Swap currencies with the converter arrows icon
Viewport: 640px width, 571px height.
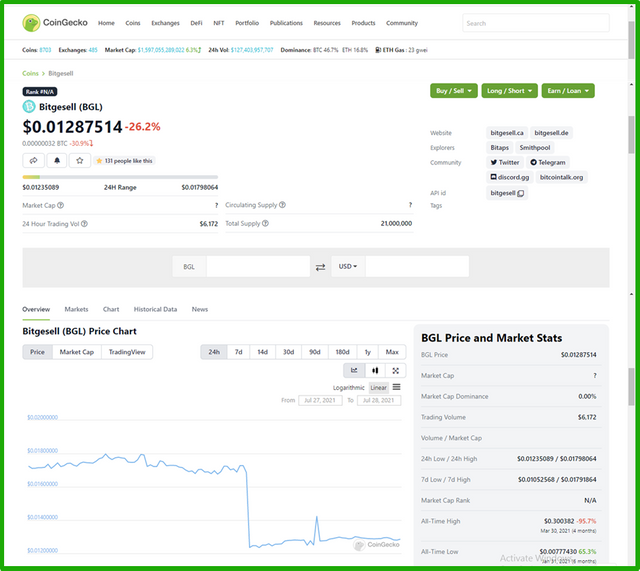(x=320, y=267)
